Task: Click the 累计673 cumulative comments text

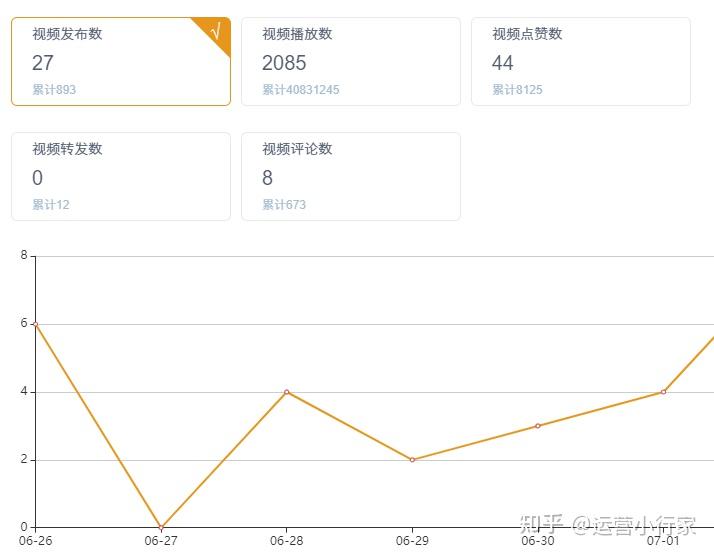Action: click(284, 205)
